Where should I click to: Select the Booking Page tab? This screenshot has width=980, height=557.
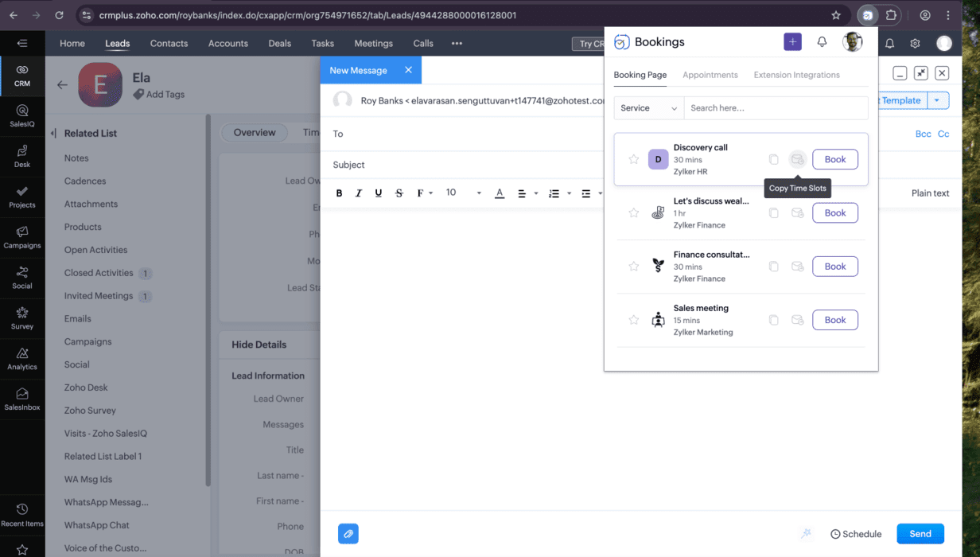tap(640, 75)
